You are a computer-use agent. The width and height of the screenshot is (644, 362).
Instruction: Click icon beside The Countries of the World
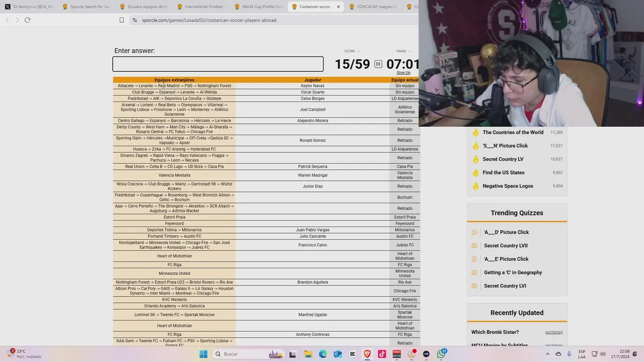click(475, 133)
